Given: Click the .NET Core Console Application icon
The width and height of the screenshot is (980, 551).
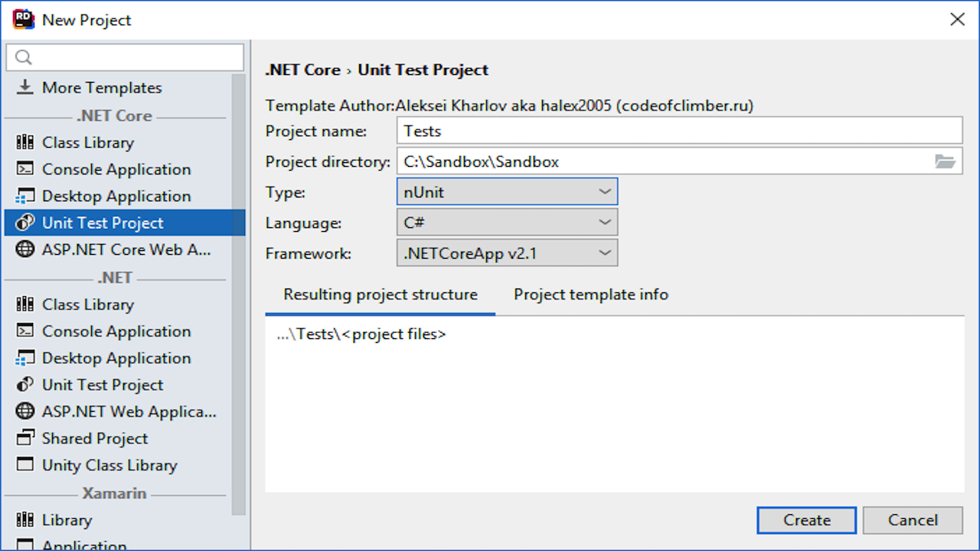Looking at the screenshot, I should [x=25, y=169].
